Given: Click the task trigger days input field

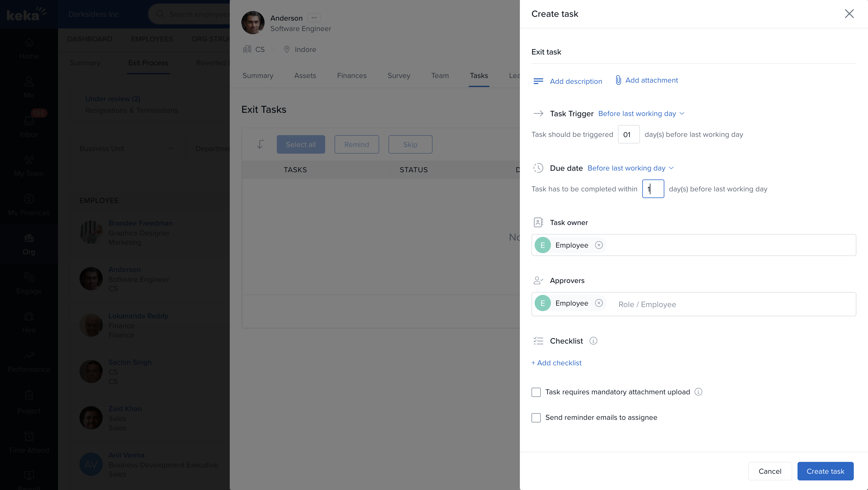Looking at the screenshot, I should click(628, 134).
